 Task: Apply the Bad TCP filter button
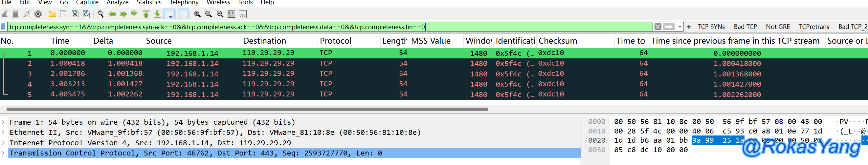click(x=745, y=27)
